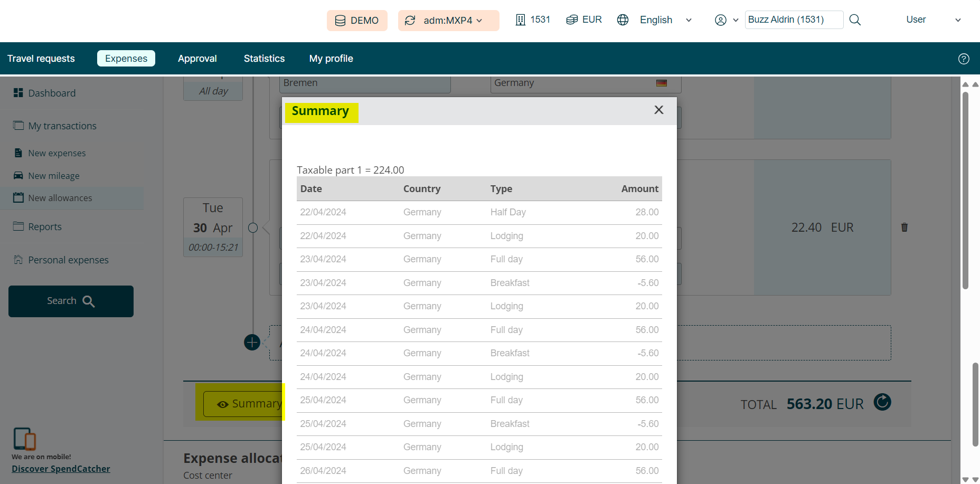Viewport: 980px width, 484px height.
Task: Close the Summary dialog
Action: click(x=658, y=110)
